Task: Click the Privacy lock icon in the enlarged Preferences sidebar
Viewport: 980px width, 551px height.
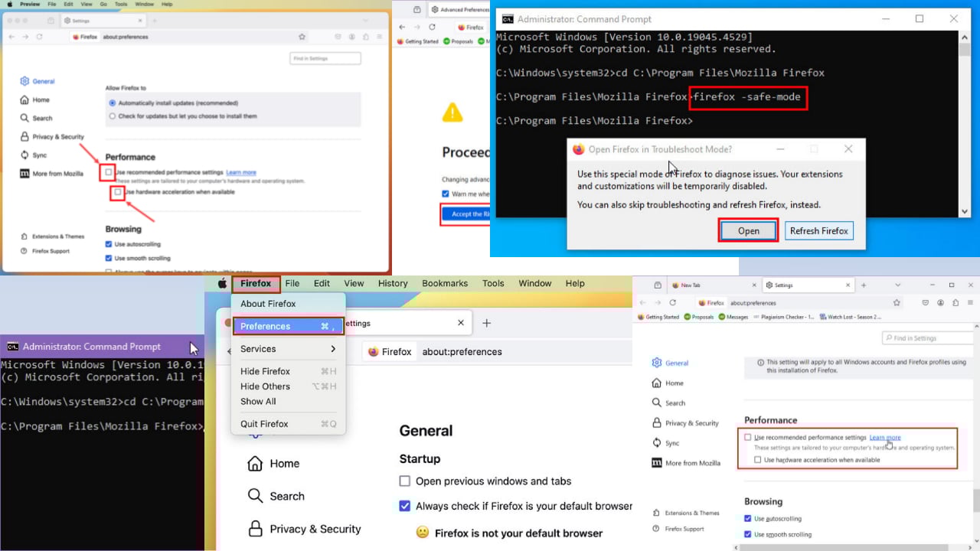Action: tap(255, 529)
